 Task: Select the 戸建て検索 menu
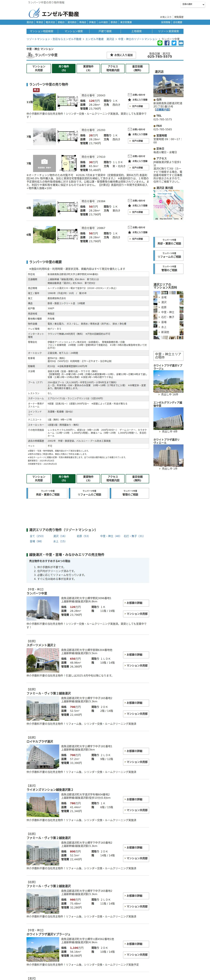(105, 31)
